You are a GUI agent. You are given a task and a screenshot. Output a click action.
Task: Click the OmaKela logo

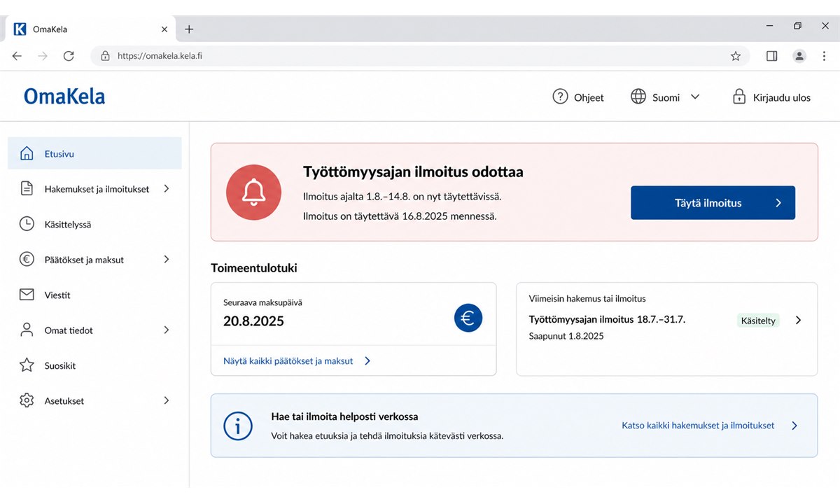pos(64,96)
